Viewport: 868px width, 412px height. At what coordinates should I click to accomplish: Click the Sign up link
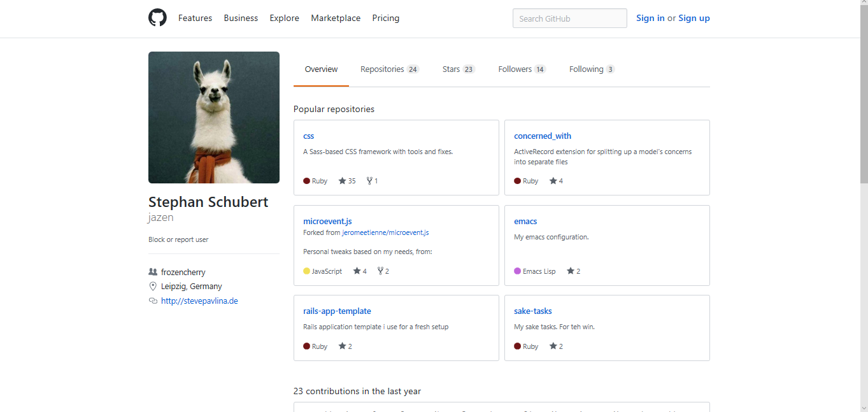(x=694, y=18)
